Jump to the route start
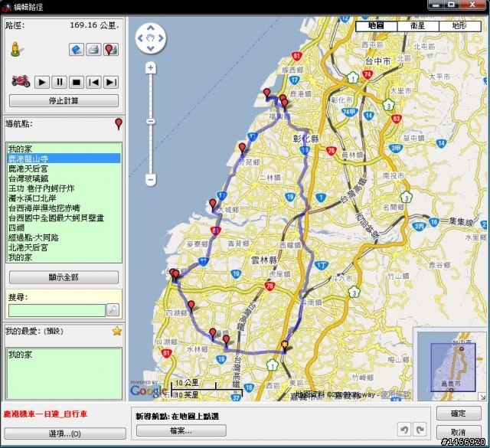Viewport: 490px width, 448px height. [x=93, y=82]
